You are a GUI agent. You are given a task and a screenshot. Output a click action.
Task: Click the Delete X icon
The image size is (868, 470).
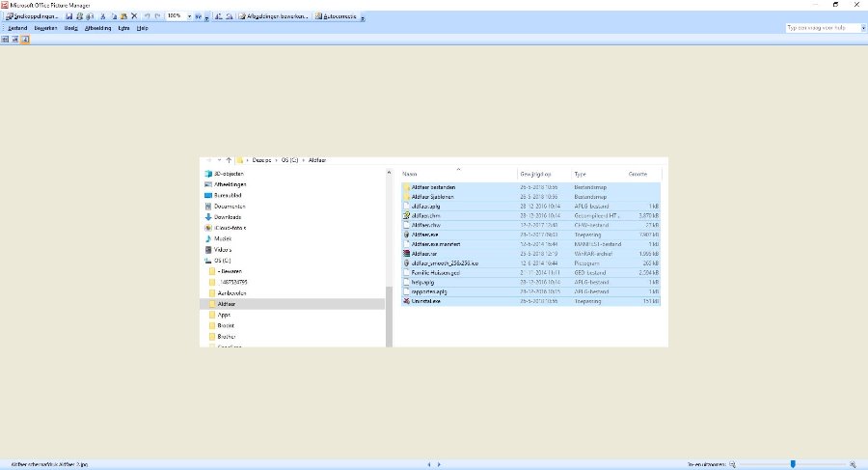click(133, 16)
